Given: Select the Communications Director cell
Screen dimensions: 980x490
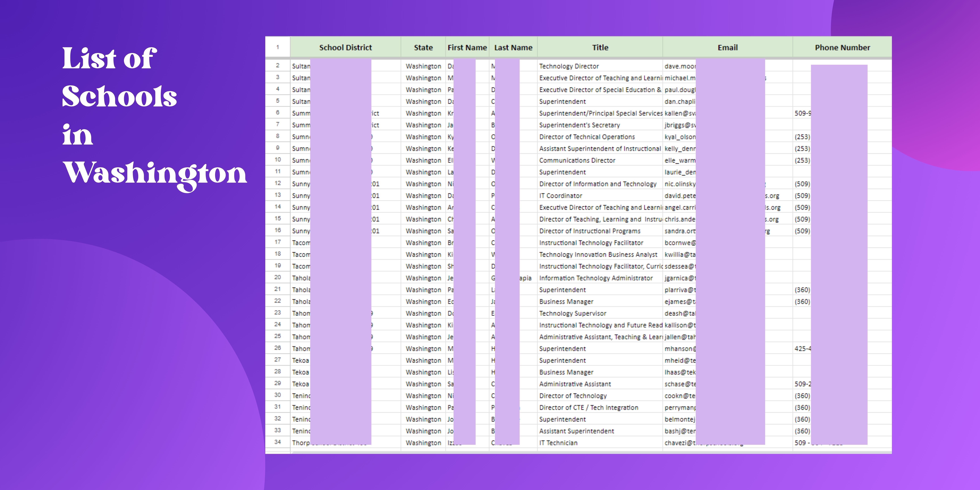Looking at the screenshot, I should [x=577, y=160].
